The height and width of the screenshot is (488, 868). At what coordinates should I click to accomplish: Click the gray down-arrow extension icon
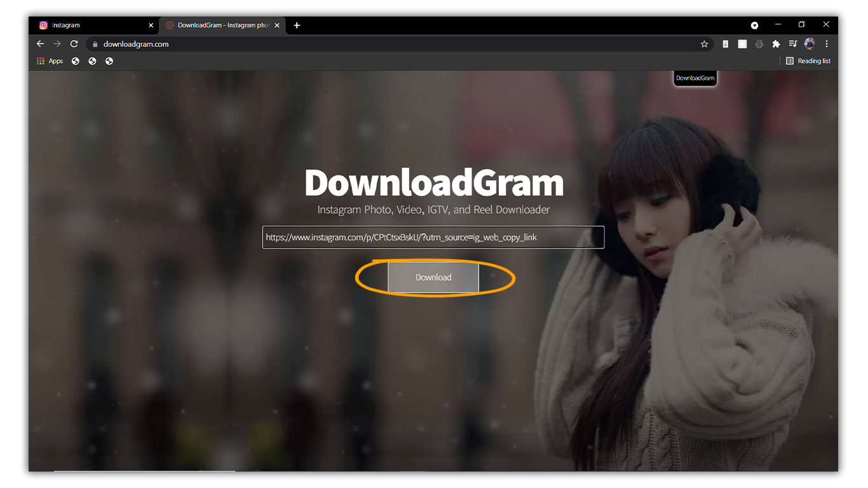(759, 44)
